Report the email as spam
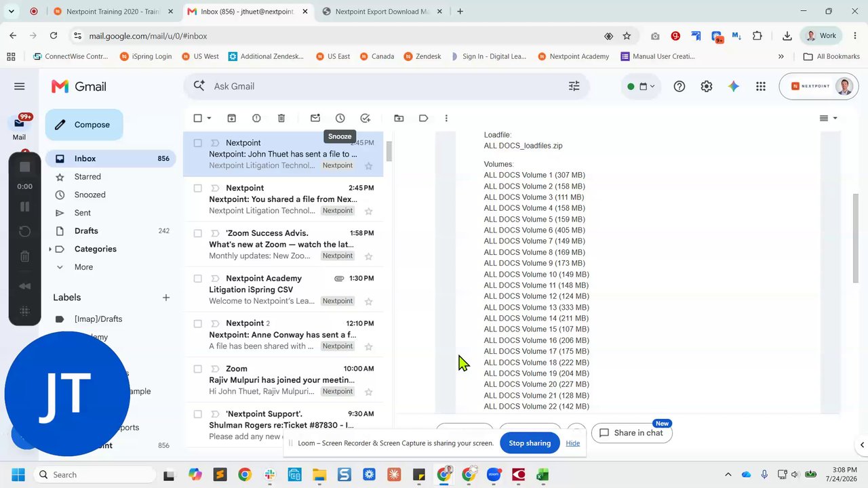Image resolution: width=868 pixels, height=488 pixels. click(256, 118)
